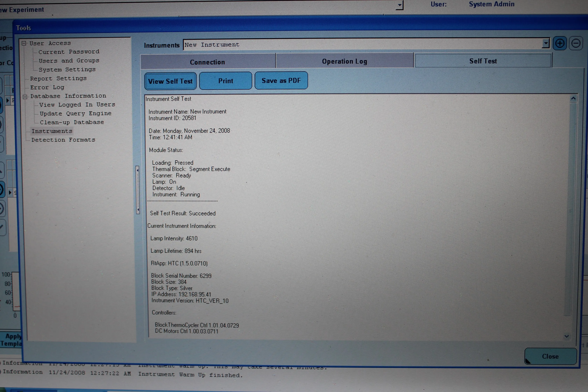Select the Database Information tree label

[68, 96]
